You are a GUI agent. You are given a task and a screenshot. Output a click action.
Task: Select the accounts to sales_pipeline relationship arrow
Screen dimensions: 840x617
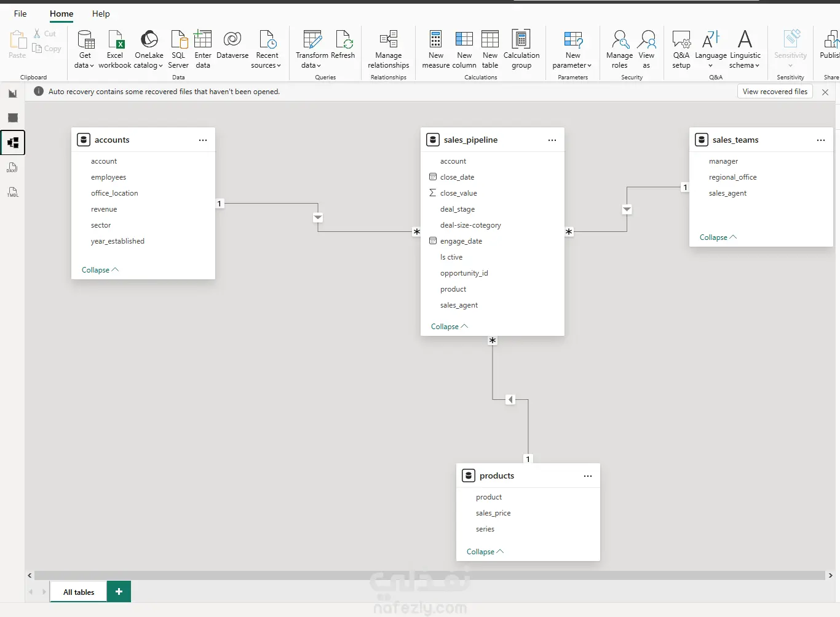[318, 218]
